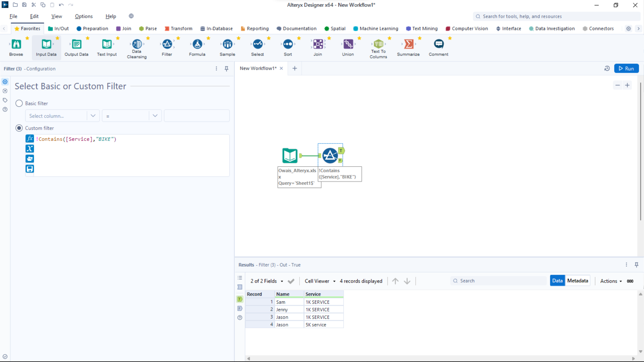Click the Text To Columns tool
The height and width of the screenshot is (362, 644).
coord(378,44)
